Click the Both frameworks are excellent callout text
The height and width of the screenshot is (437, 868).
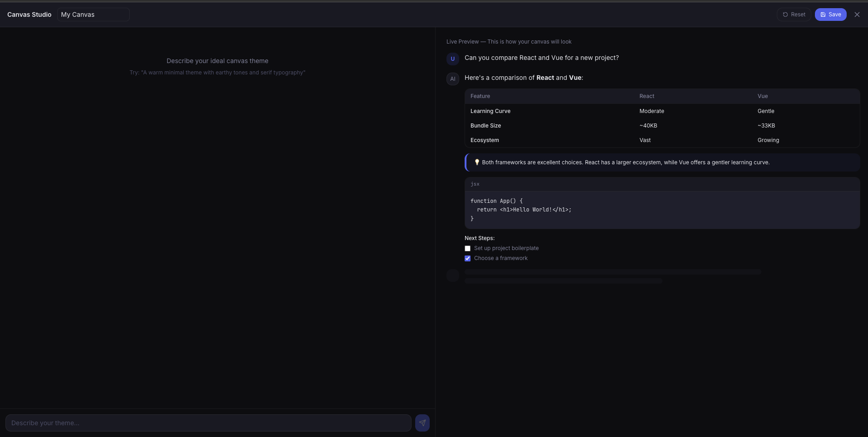pyautogui.click(x=626, y=162)
